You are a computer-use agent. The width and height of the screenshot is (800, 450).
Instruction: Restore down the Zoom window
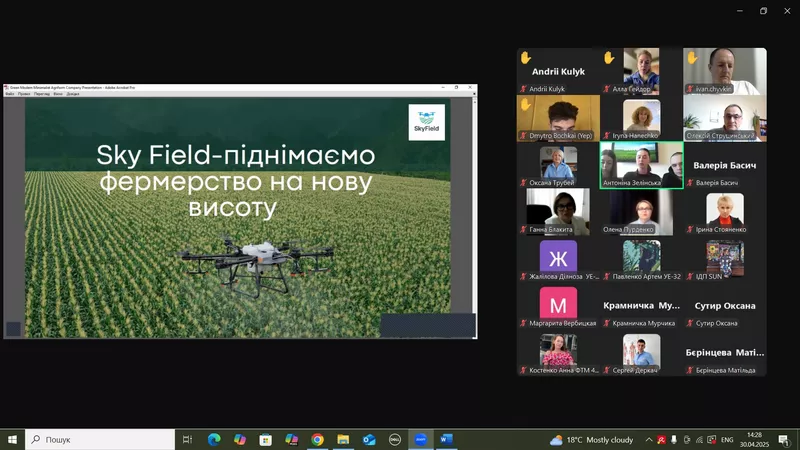click(x=763, y=11)
